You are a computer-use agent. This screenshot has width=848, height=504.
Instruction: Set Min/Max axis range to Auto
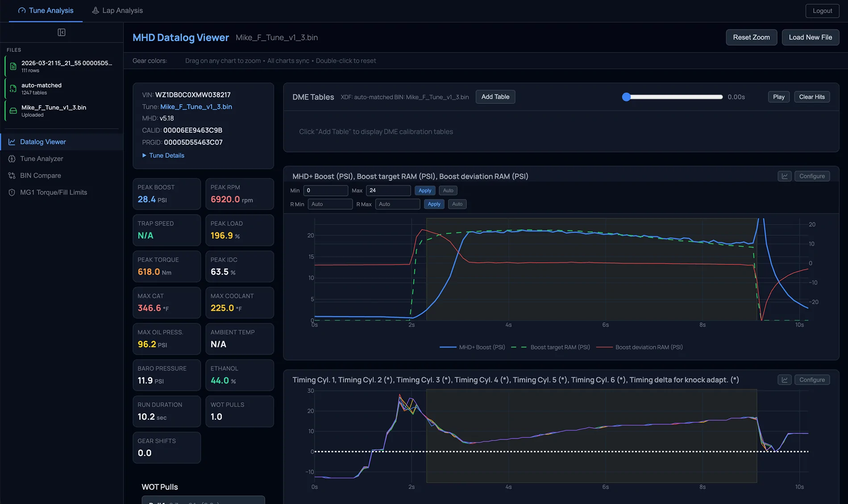(448, 190)
